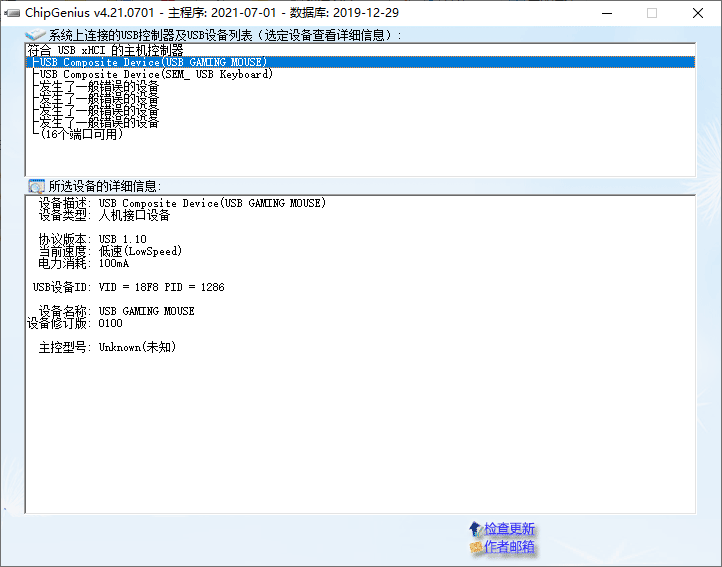This screenshot has width=722, height=567.
Task: Click the 设备修订版 0100 line
Action: click(75, 323)
